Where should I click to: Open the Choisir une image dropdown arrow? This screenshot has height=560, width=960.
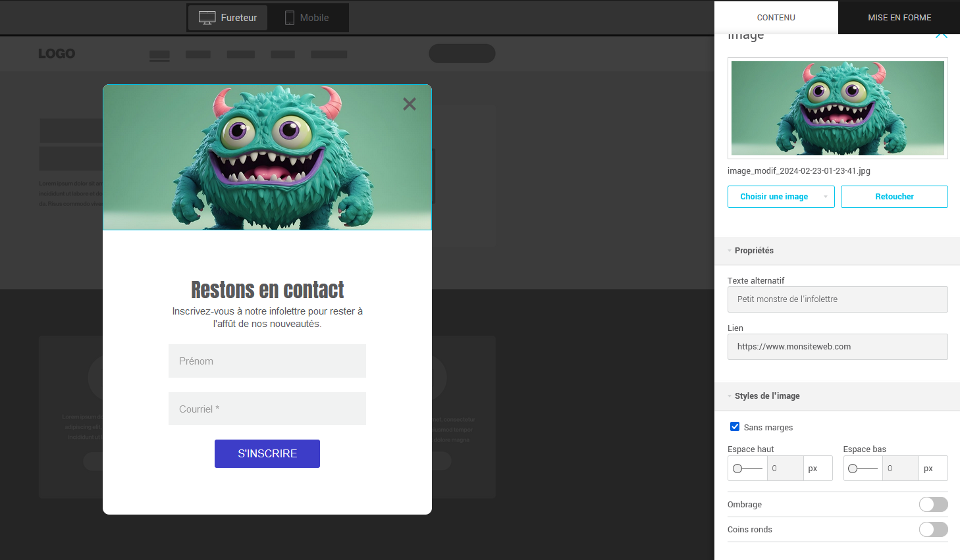click(825, 197)
